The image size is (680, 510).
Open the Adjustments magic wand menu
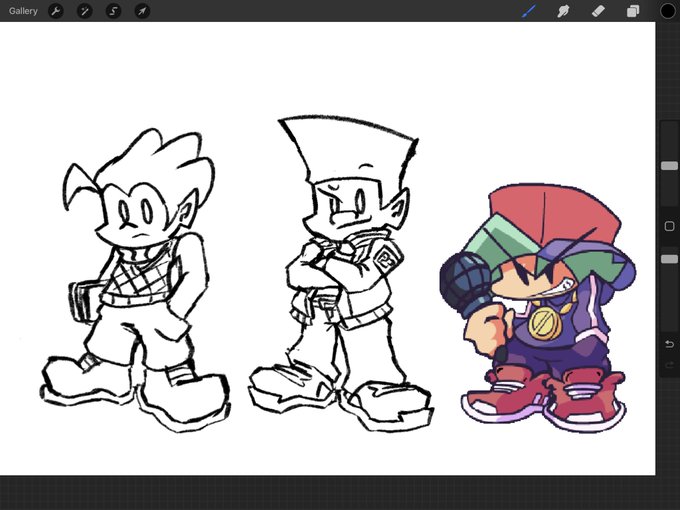point(85,11)
